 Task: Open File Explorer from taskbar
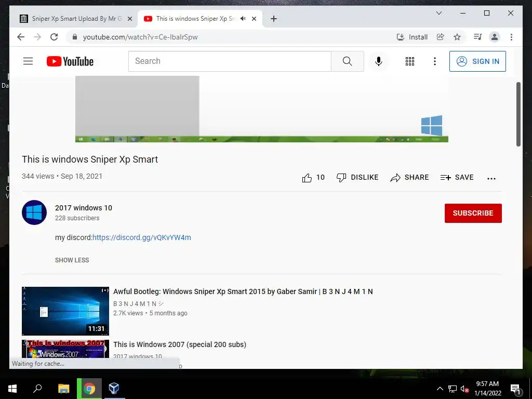pos(63,389)
